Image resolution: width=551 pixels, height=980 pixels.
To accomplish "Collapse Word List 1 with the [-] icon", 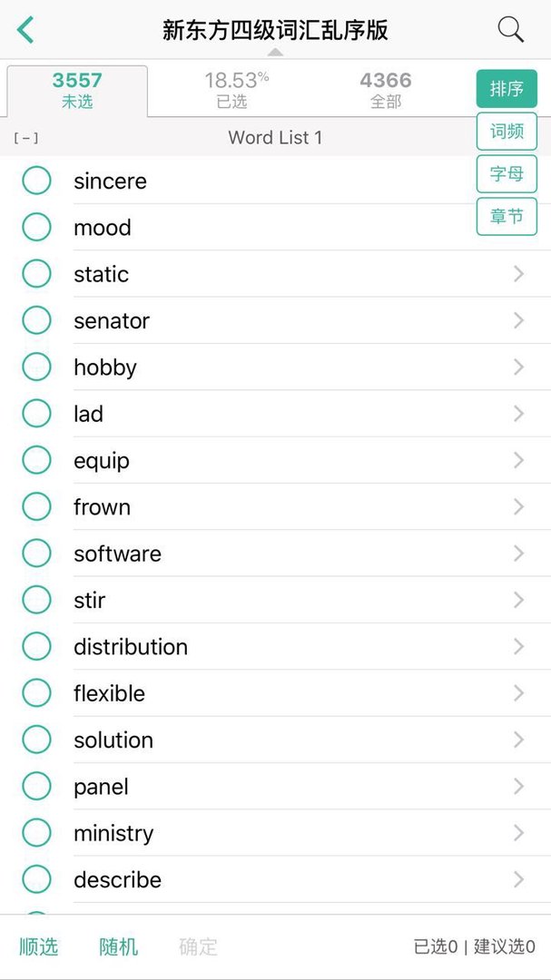I will [x=25, y=138].
